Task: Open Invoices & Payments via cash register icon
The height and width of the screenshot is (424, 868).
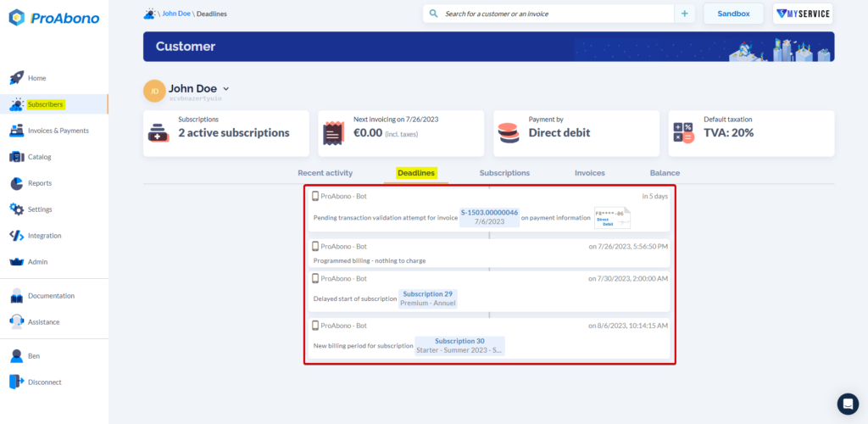Action: coord(17,131)
